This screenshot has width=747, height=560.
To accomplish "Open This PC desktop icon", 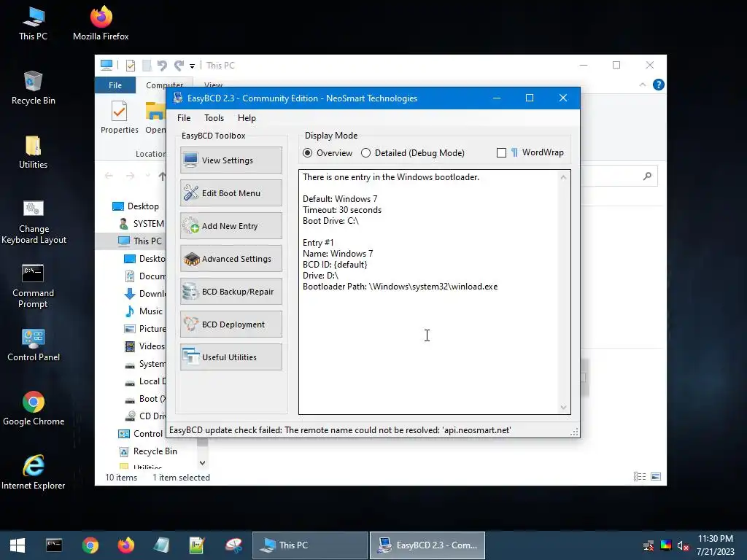I will coord(34,23).
